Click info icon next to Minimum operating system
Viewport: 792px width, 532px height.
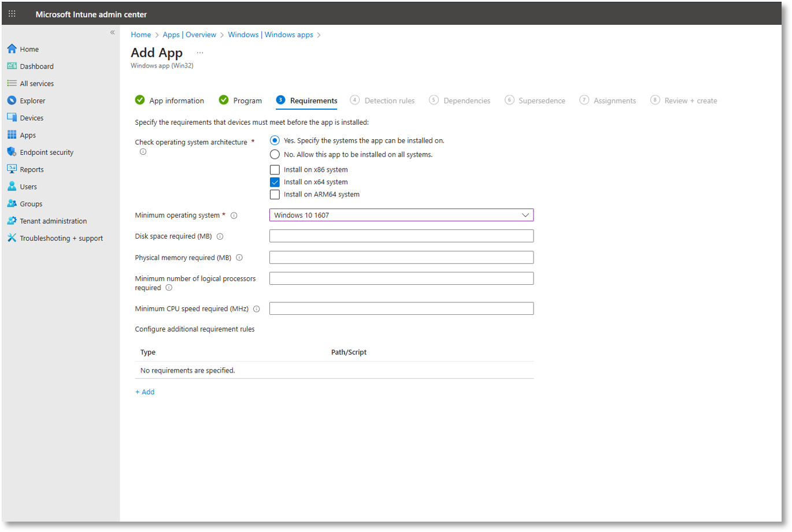pos(234,215)
